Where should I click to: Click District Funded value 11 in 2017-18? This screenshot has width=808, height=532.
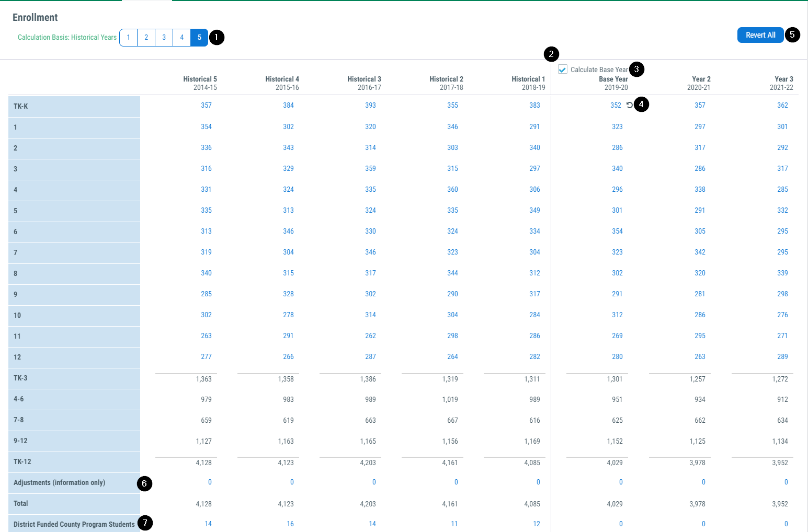coord(454,524)
